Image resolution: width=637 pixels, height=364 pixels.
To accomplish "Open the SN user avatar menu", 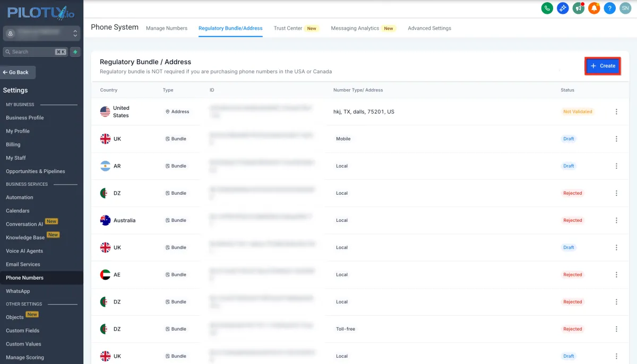I will (625, 8).
